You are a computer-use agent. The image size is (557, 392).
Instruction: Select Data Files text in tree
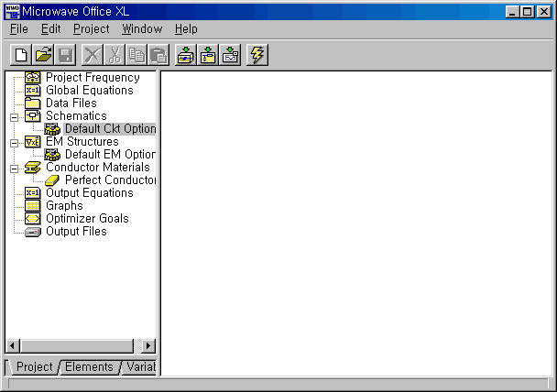pyautogui.click(x=71, y=103)
